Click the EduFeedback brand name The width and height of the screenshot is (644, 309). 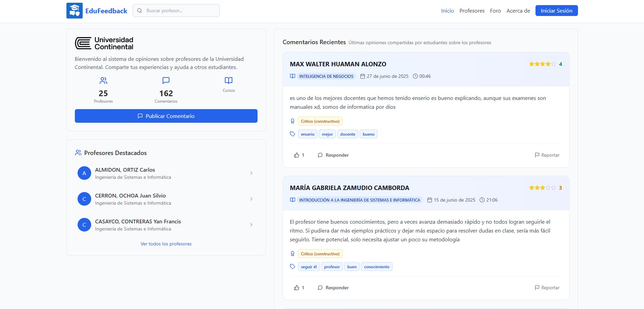click(x=106, y=11)
